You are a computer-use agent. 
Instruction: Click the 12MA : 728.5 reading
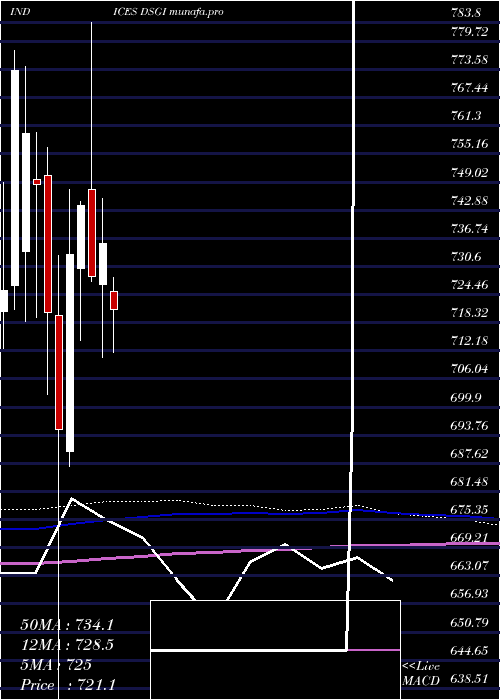coord(67,645)
